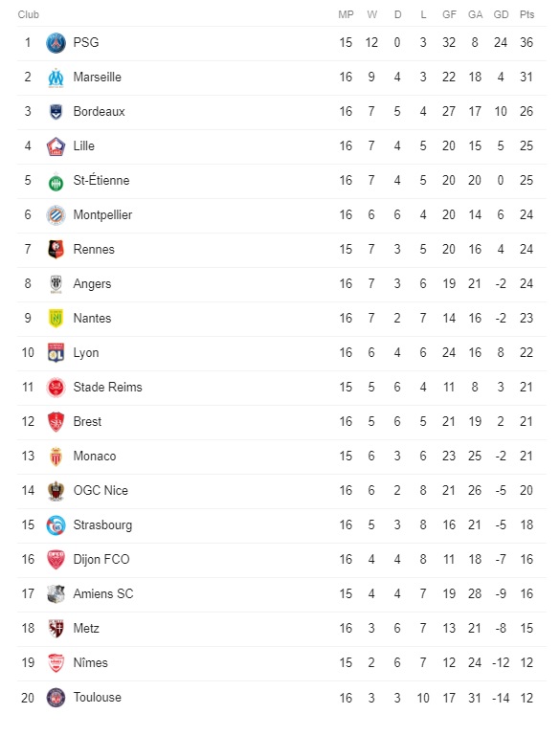Select the Montpellier club crest
The image size is (560, 736).
tap(56, 215)
